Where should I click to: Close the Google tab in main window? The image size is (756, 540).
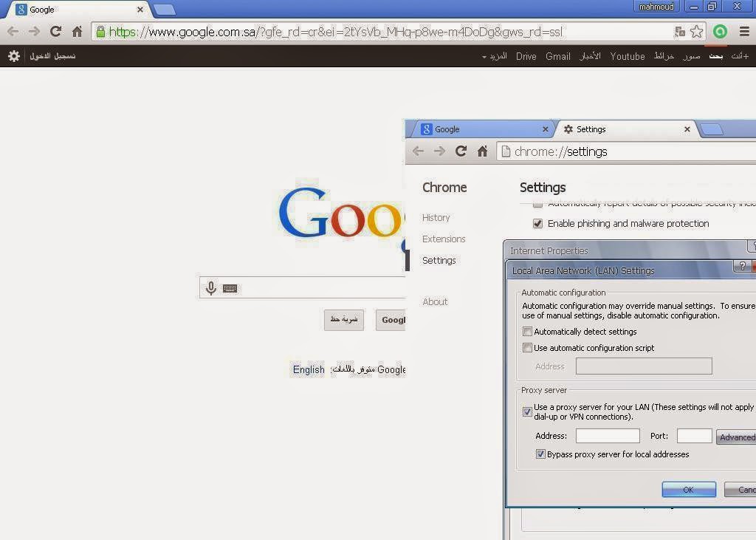[140, 9]
